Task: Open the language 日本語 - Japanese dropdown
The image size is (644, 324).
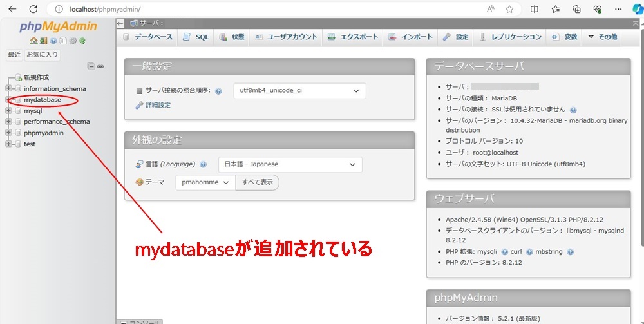Action: 290,164
